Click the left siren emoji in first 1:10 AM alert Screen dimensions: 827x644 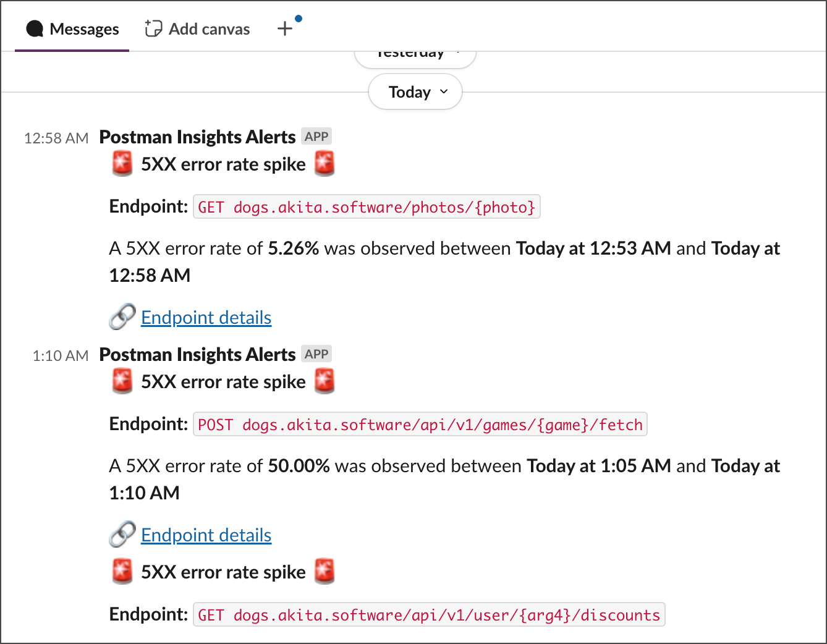(122, 381)
